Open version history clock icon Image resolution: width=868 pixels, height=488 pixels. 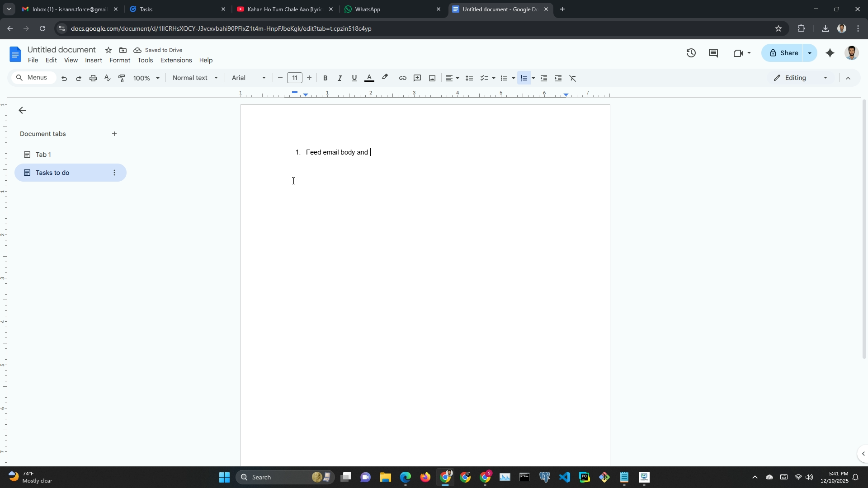[x=691, y=53]
